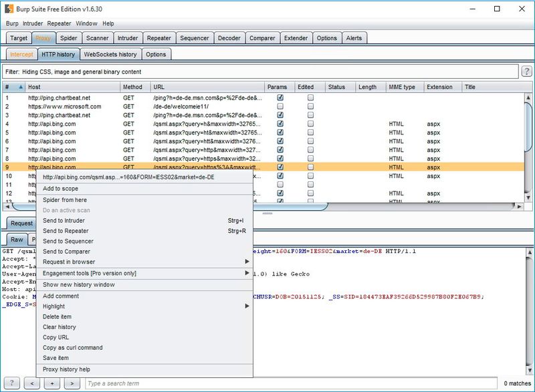Toggle Edited checkbox for row 10
The image size is (535, 392).
310,176
